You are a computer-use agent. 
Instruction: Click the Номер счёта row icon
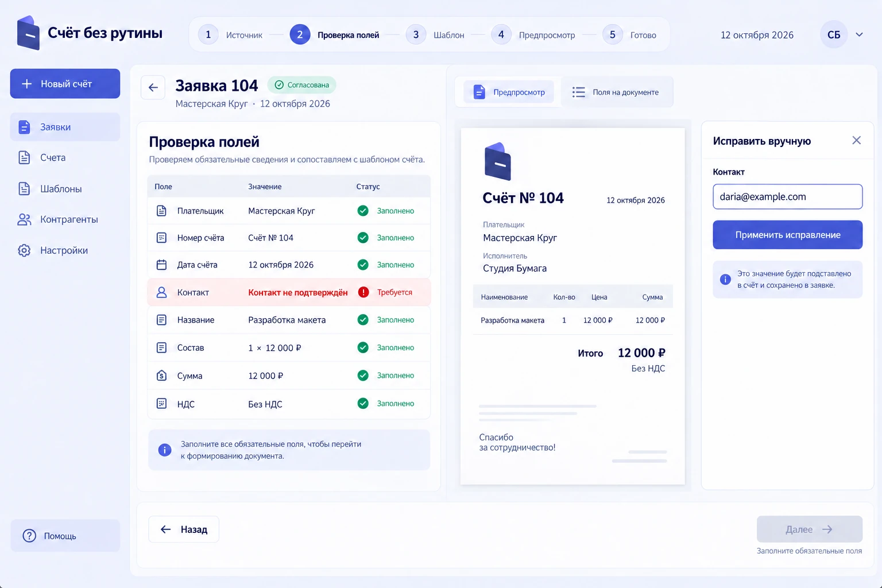pos(162,238)
